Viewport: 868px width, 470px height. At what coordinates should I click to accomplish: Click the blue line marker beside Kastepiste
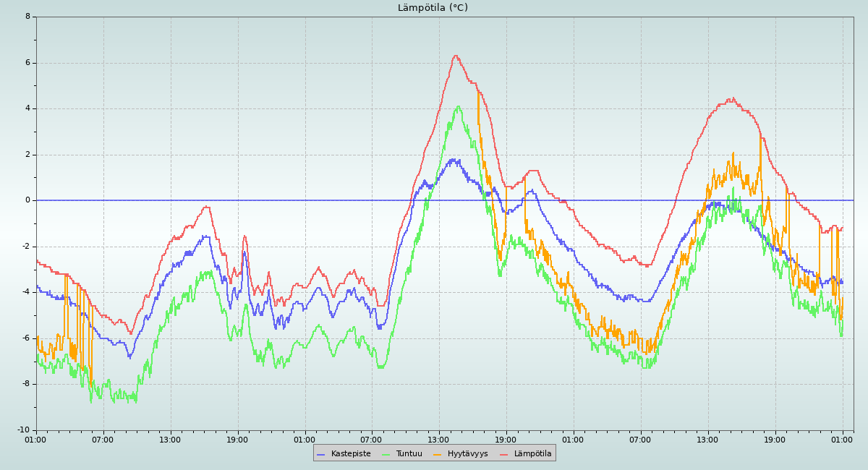[321, 454]
